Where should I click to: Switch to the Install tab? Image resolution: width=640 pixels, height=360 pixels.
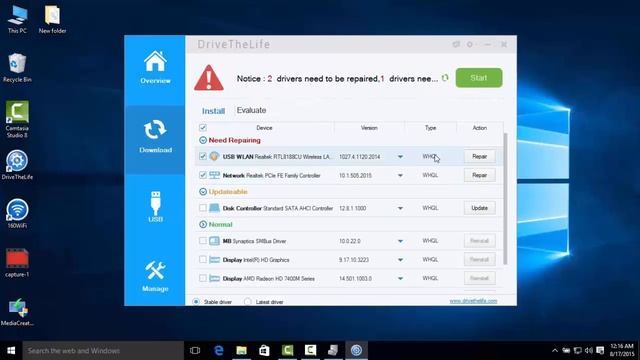(x=213, y=111)
